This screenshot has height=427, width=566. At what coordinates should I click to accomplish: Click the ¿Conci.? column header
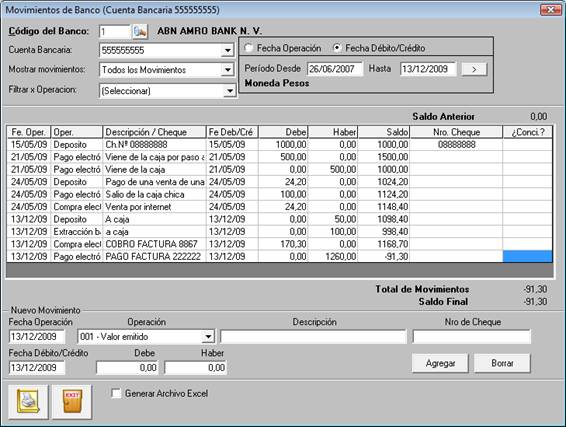click(x=528, y=132)
